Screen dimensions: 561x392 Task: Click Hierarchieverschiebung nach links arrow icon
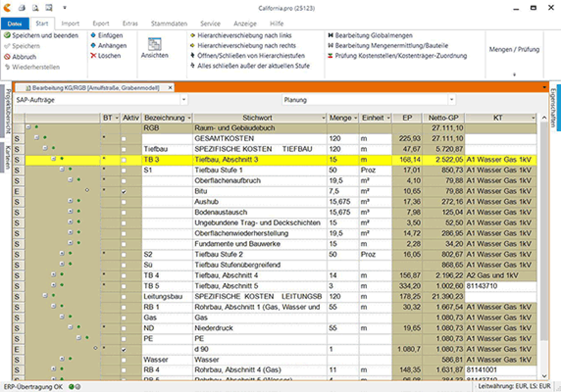(193, 35)
